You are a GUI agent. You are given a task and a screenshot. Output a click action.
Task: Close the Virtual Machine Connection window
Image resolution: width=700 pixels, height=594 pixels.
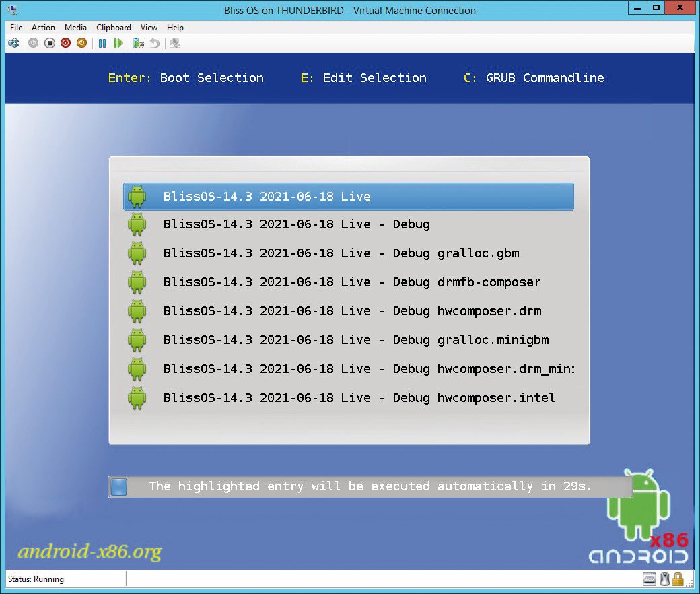tap(680, 7)
